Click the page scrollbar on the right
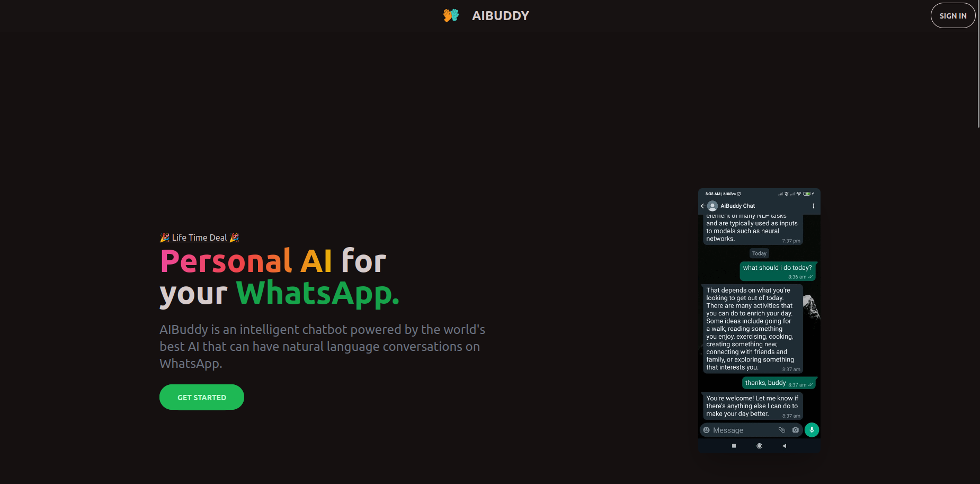This screenshot has width=980, height=484. point(977,64)
